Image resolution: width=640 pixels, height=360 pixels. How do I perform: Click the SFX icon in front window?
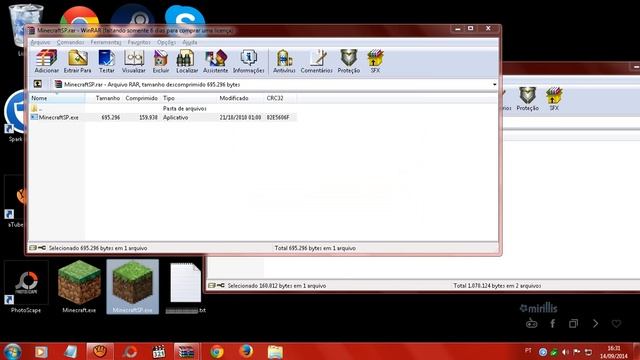click(x=375, y=61)
